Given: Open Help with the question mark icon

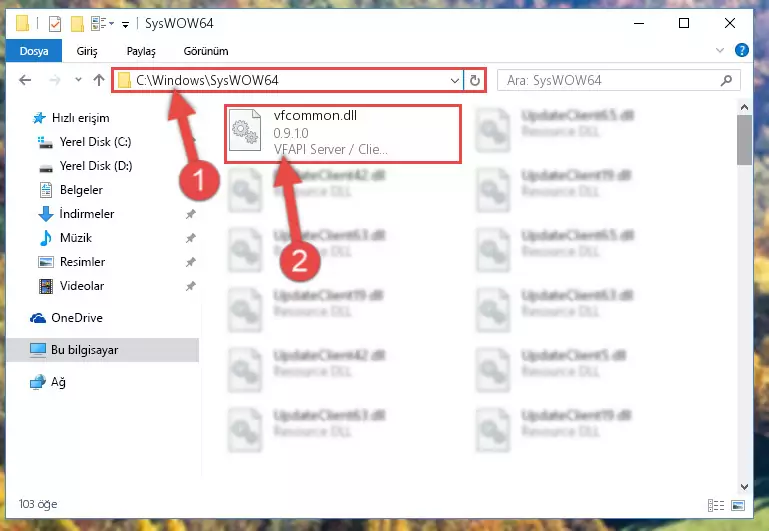Looking at the screenshot, I should coord(742,50).
